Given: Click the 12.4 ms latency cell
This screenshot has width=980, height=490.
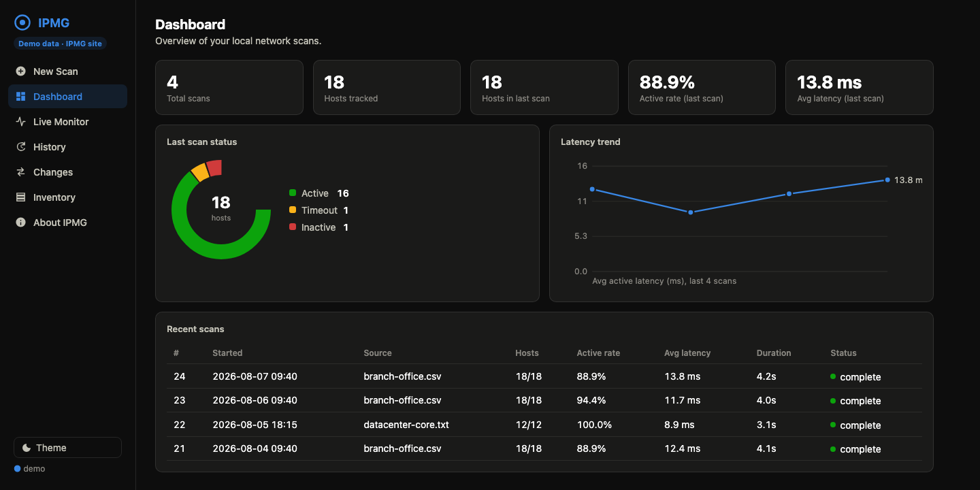Looking at the screenshot, I should (x=682, y=448).
